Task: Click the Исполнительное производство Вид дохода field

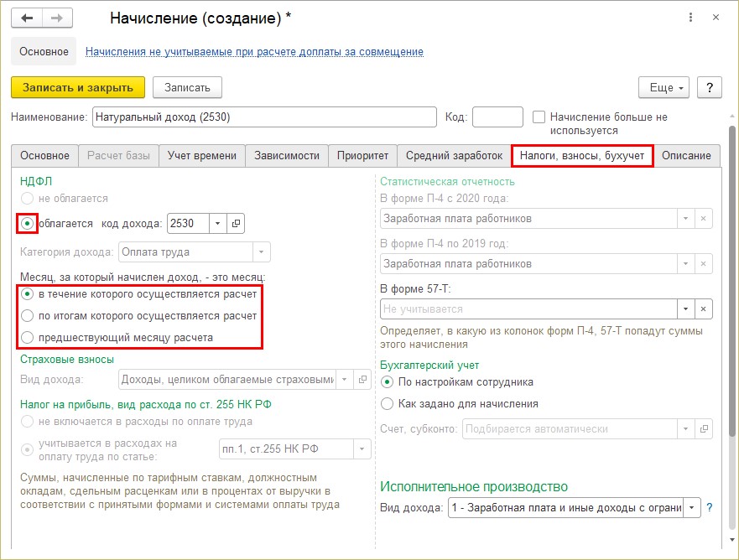Action: point(565,508)
